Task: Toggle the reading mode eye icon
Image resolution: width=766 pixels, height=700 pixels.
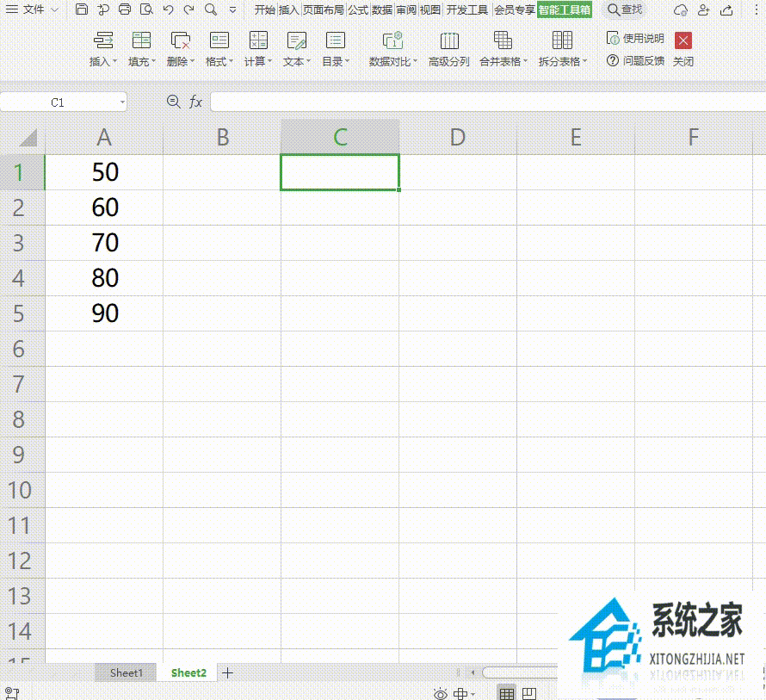Action: tap(439, 692)
